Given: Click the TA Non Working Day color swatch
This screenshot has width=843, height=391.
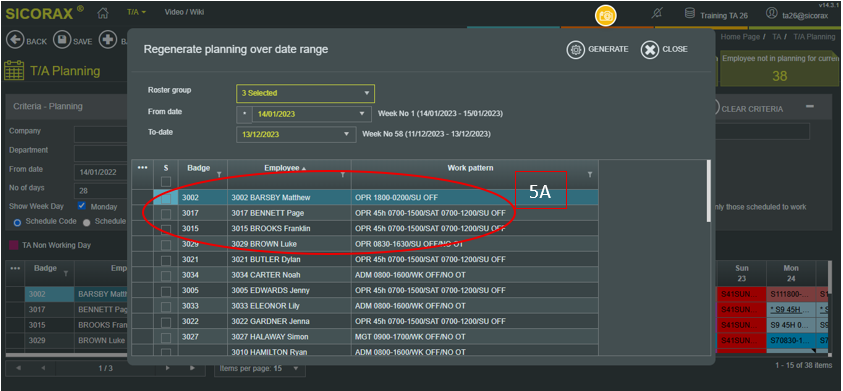Looking at the screenshot, I should pos(13,245).
